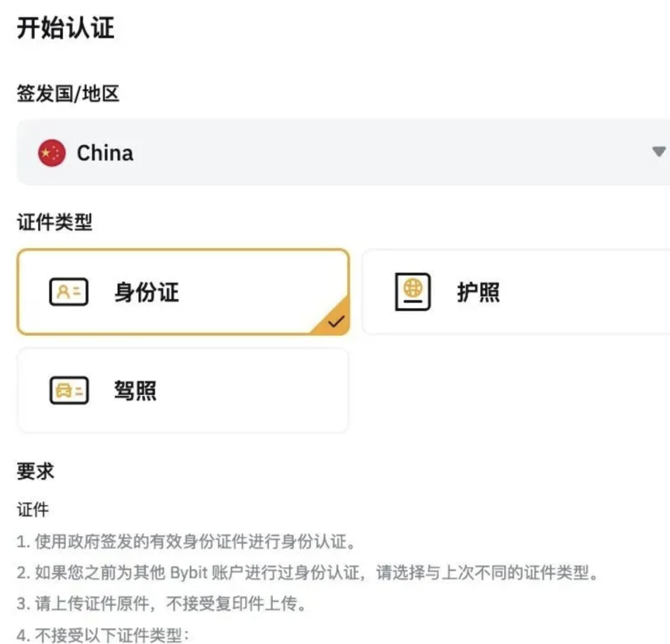Click the ID card icon beside 身份证
Viewport: 670px width, 644px height.
(x=69, y=292)
